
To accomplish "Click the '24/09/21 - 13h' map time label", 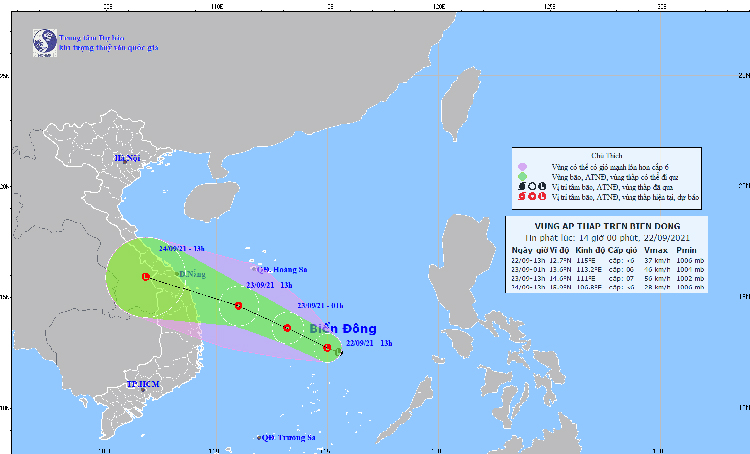I will click(182, 249).
